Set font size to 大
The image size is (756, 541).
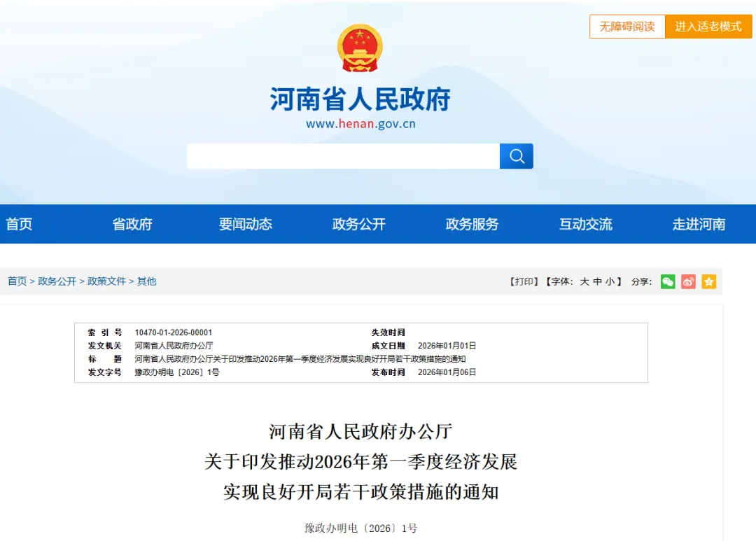pos(584,281)
